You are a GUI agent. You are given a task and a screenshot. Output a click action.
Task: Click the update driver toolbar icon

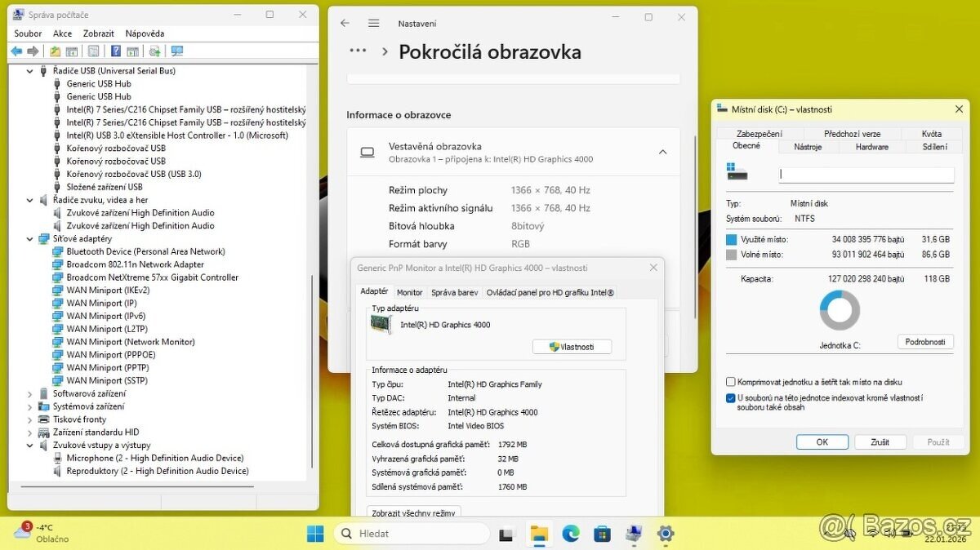click(154, 51)
